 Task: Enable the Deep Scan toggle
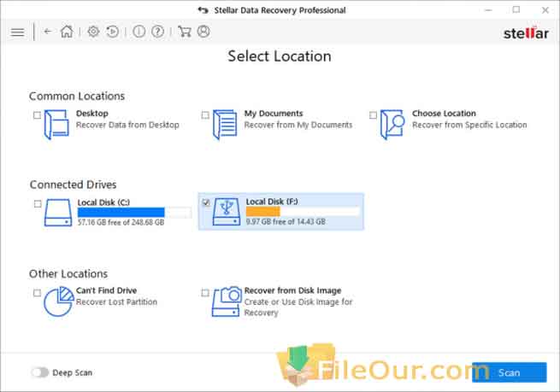39,372
